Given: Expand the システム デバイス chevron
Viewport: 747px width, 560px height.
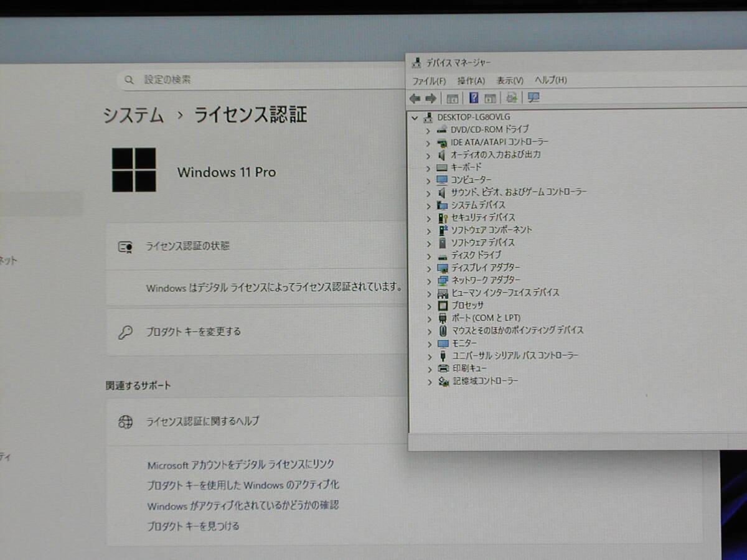Looking at the screenshot, I should [x=428, y=205].
